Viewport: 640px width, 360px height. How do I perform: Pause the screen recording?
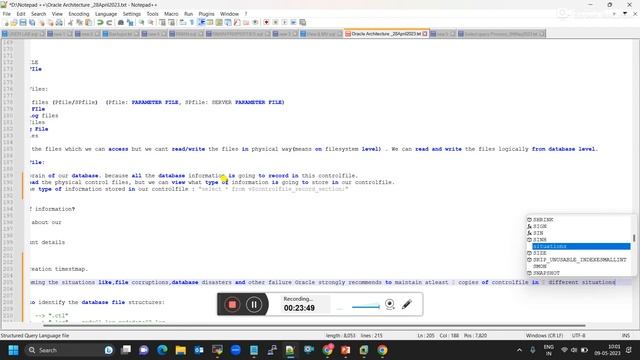pyautogui.click(x=253, y=304)
